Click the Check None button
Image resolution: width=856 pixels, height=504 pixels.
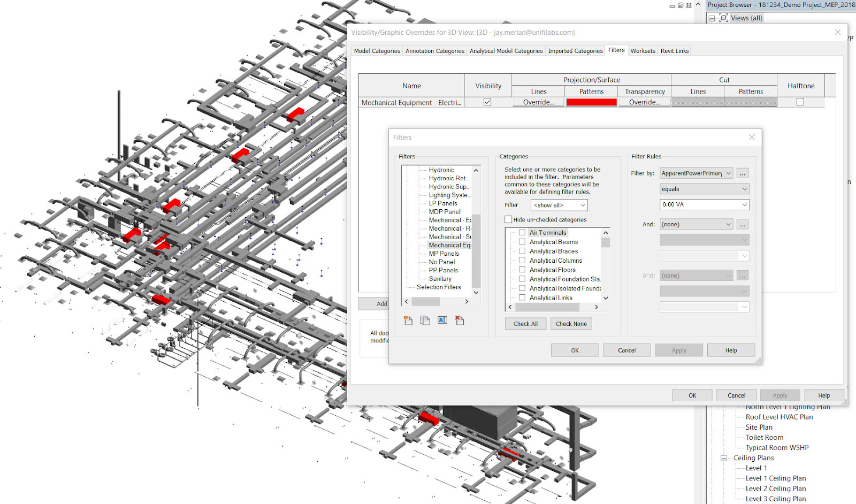click(571, 324)
